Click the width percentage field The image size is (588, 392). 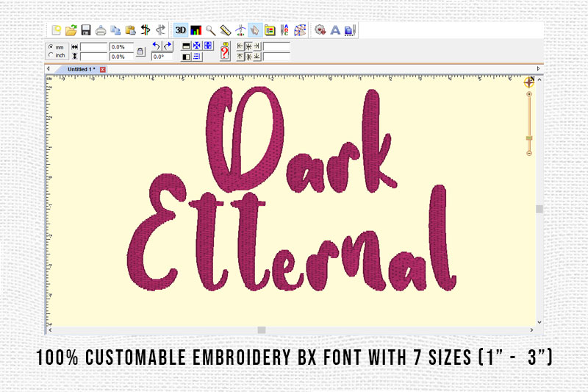(121, 47)
